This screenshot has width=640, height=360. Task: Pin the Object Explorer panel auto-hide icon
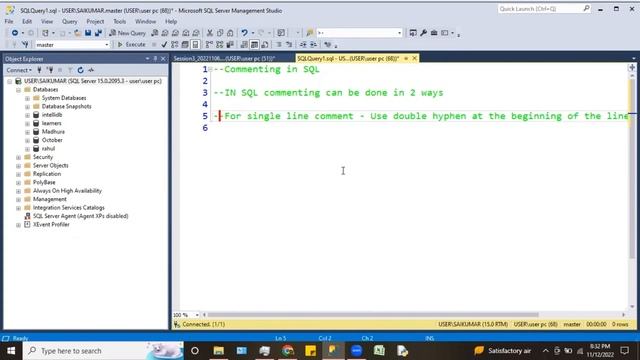click(x=155, y=59)
